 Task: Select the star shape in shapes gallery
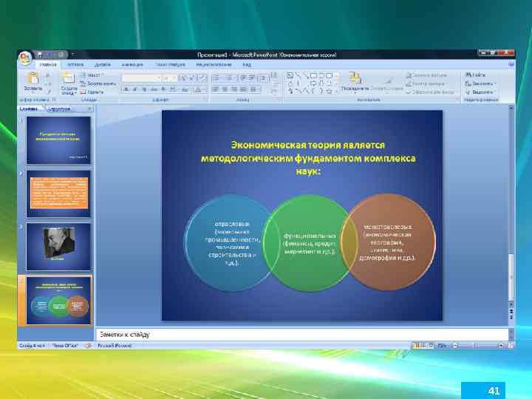(x=329, y=91)
